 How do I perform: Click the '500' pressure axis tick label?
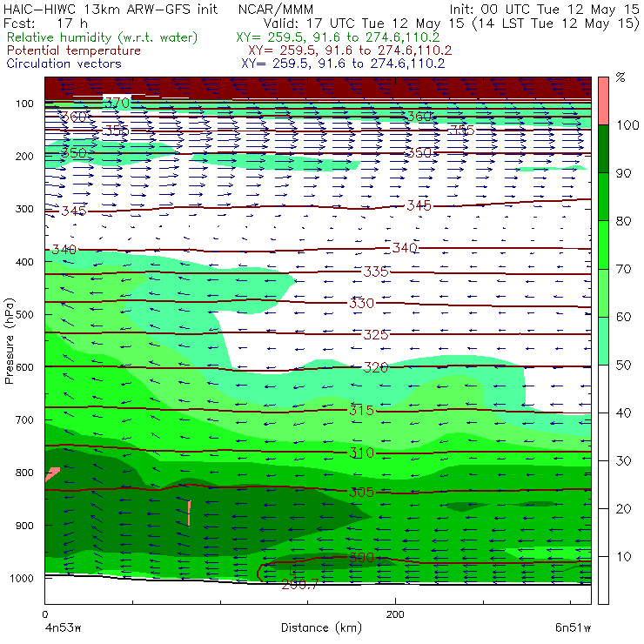pyautogui.click(x=24, y=314)
